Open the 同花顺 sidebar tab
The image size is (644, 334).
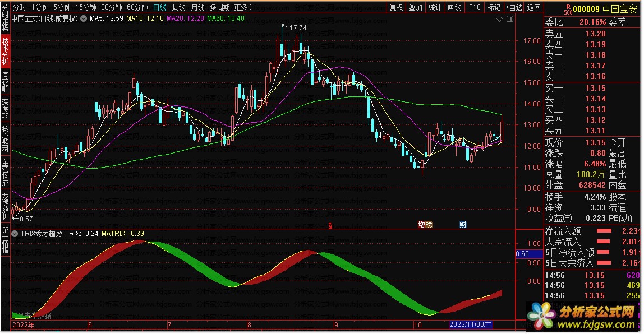[x=5, y=82]
